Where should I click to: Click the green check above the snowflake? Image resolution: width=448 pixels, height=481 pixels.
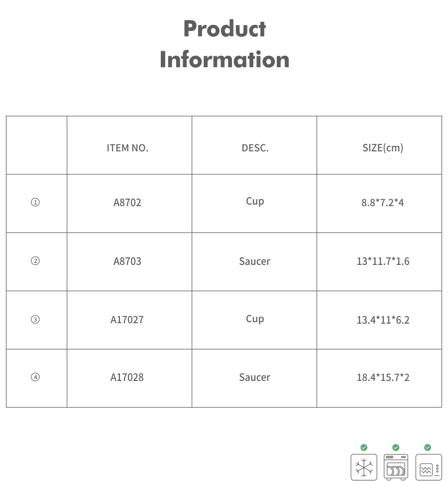(364, 448)
